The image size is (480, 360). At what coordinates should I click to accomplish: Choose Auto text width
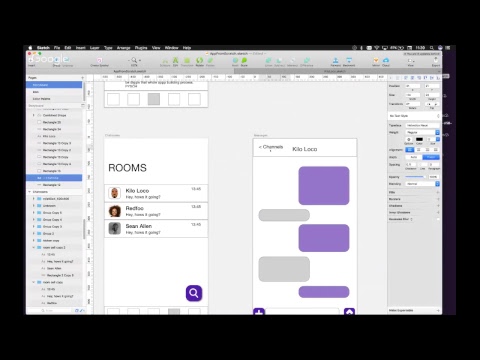tap(414, 157)
